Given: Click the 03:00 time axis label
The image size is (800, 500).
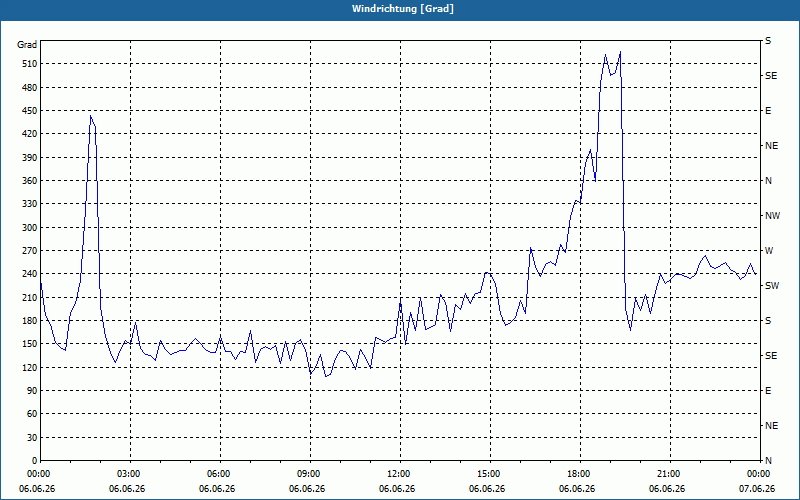Looking at the screenshot, I should pyautogui.click(x=131, y=473).
